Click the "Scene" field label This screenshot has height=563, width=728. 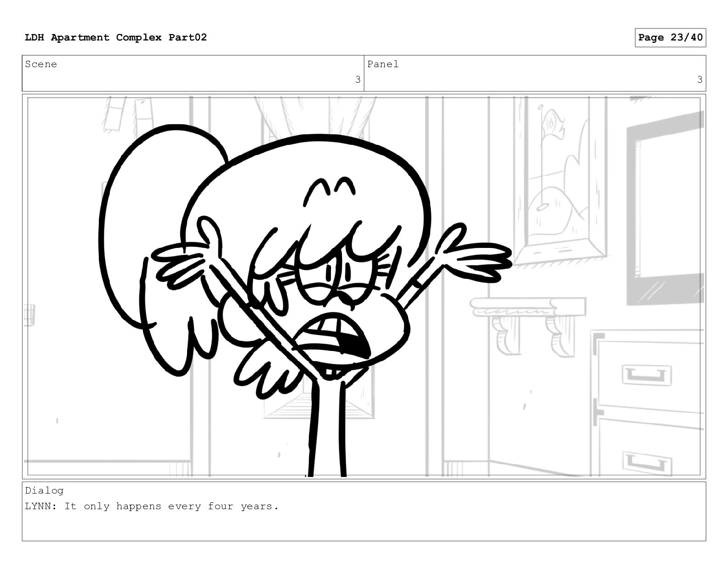click(41, 64)
